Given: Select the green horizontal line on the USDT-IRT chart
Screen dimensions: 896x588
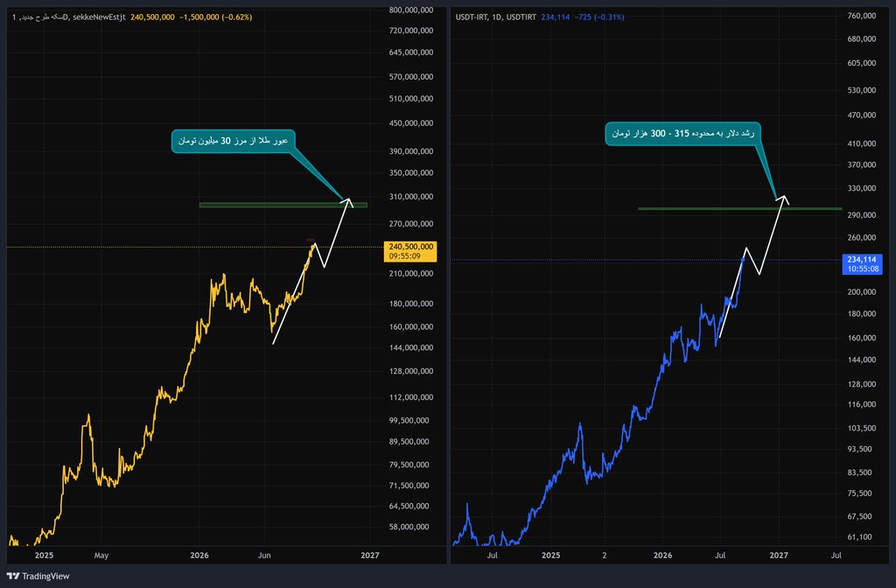Looking at the screenshot, I should 740,208.
